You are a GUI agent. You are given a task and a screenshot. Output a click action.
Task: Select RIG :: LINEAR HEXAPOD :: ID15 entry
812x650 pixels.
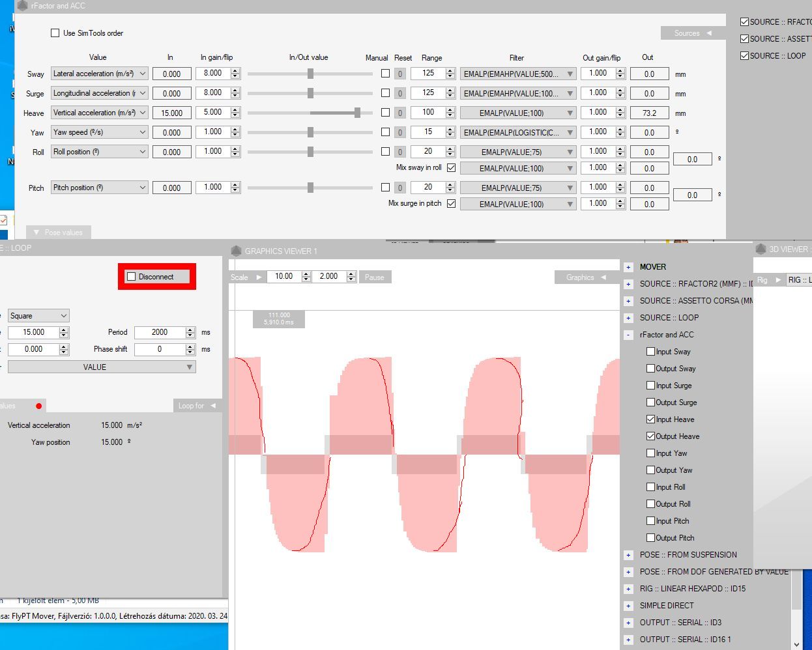[692, 588]
